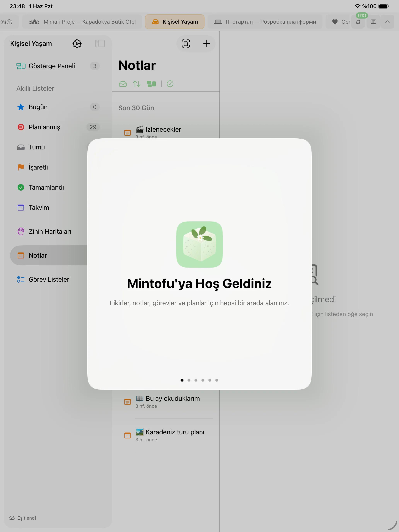This screenshot has width=399, height=532.
Task: Toggle completed checkmark filter icon
Action: click(x=170, y=84)
